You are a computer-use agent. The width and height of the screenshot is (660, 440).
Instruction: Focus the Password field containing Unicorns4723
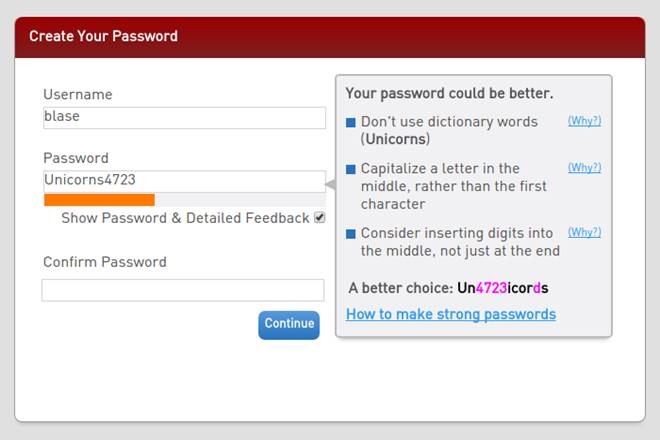[x=184, y=181]
